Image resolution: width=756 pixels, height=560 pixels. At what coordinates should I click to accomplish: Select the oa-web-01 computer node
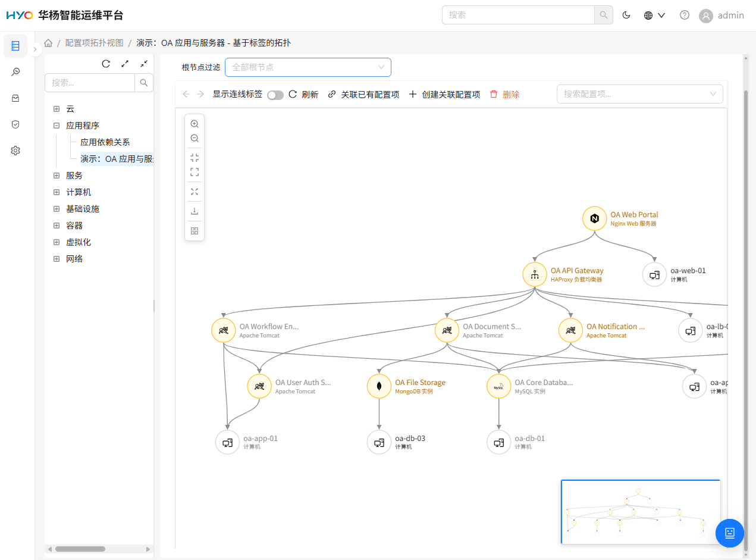[655, 274]
